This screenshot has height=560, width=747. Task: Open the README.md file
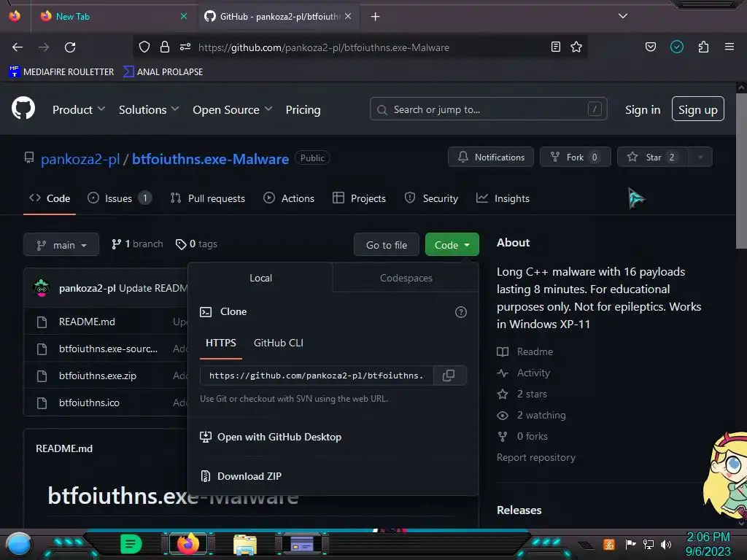87,322
